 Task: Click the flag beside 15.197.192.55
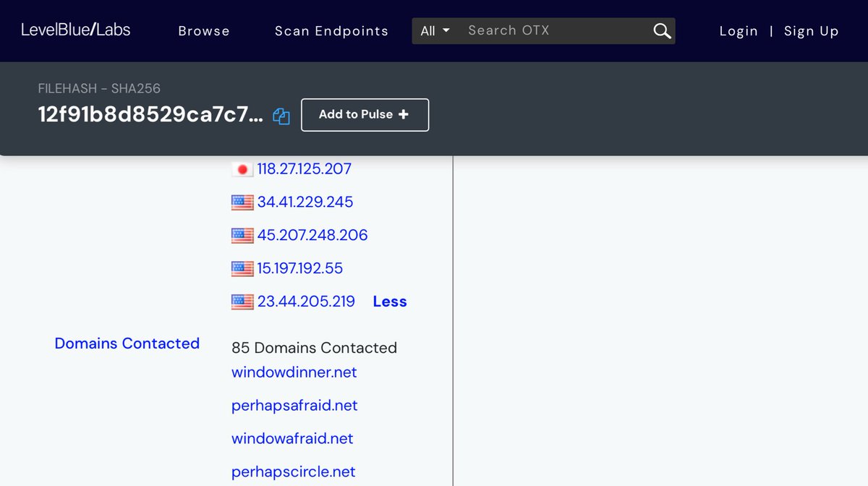[x=242, y=269]
